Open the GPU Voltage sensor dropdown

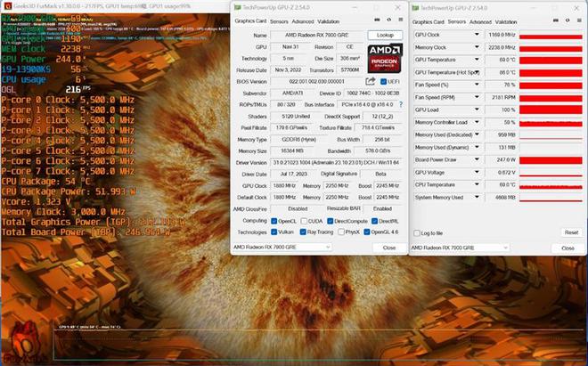click(477, 173)
